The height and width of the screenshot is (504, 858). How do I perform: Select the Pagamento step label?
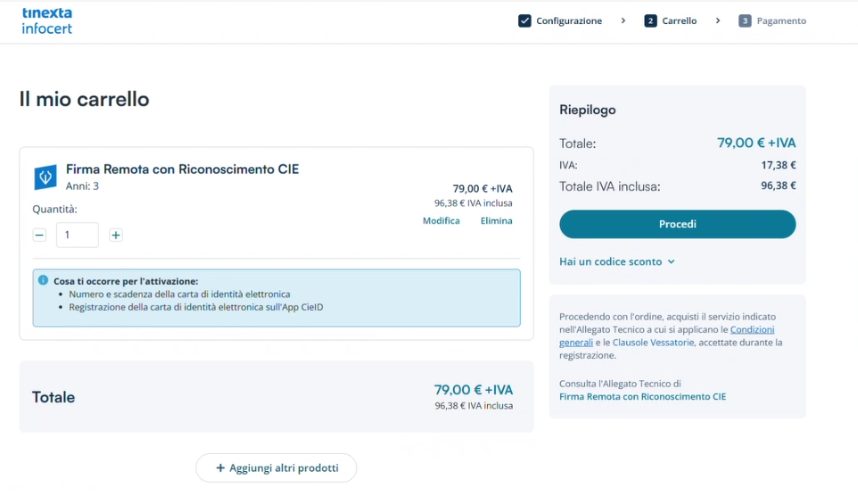[x=780, y=21]
